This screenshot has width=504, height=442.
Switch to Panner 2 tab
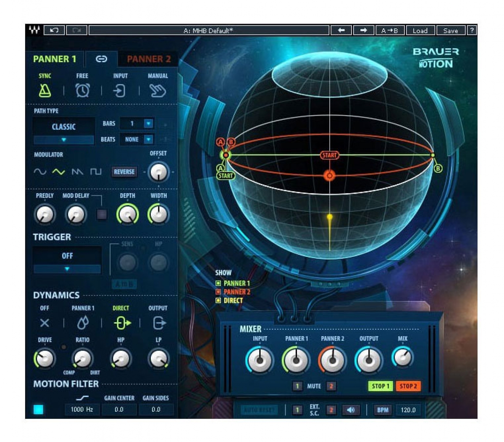click(149, 59)
